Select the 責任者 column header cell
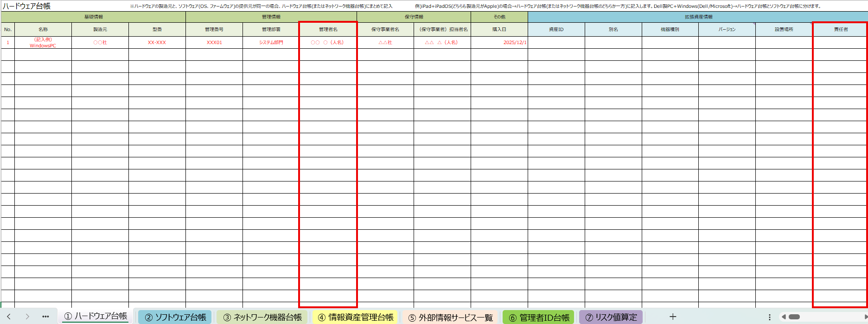 [841, 29]
